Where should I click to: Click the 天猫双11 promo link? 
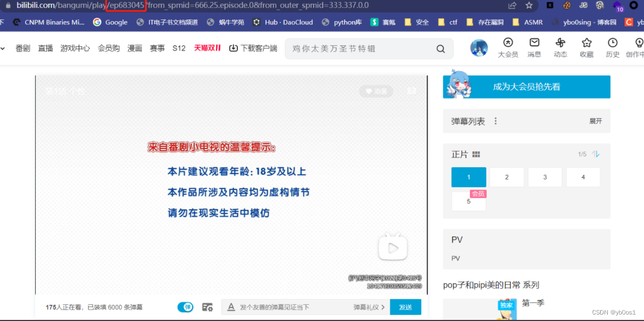[207, 49]
